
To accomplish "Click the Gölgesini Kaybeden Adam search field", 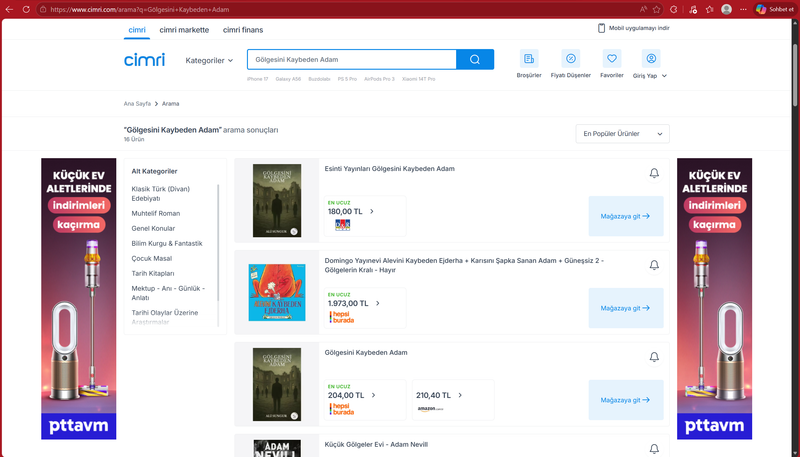I will click(x=350, y=60).
